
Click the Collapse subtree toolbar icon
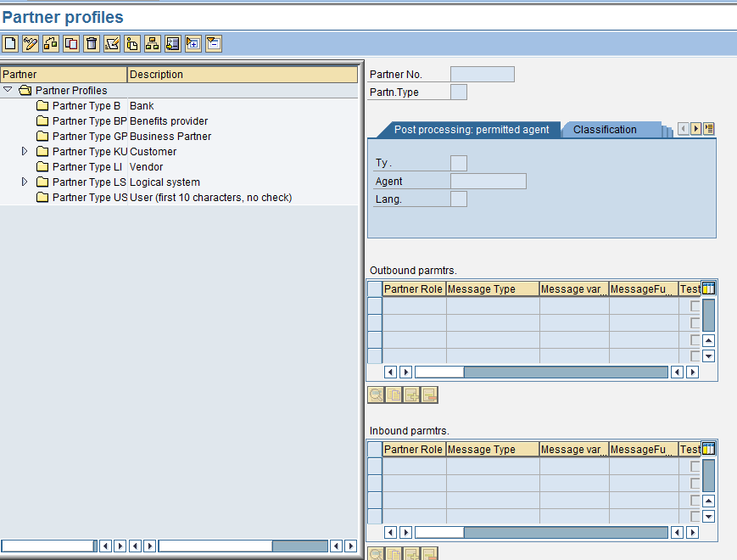[x=214, y=43]
